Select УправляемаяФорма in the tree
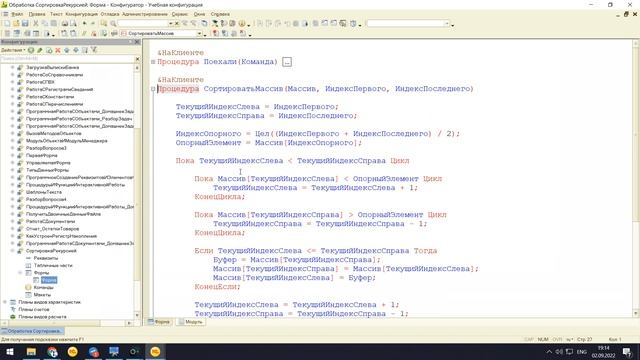Screen dimensions: 640x360 pyautogui.click(x=48, y=163)
